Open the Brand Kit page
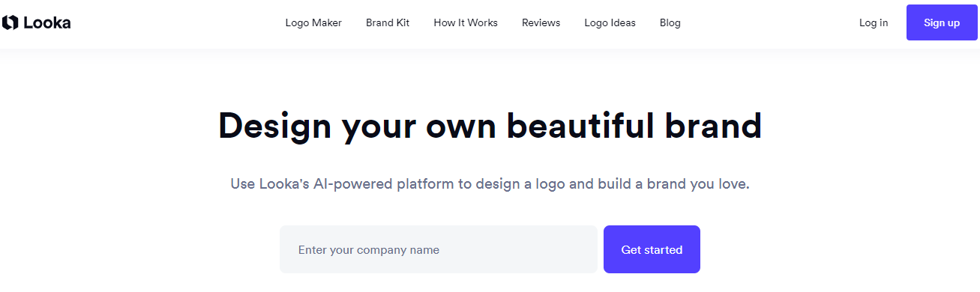Viewport: 980px width, 292px height. click(x=388, y=22)
